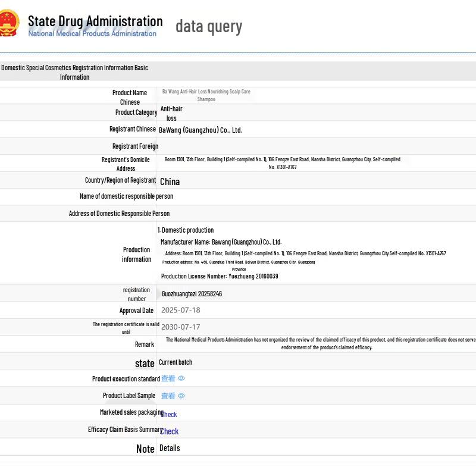Select the Current batch state value

pos(176,362)
